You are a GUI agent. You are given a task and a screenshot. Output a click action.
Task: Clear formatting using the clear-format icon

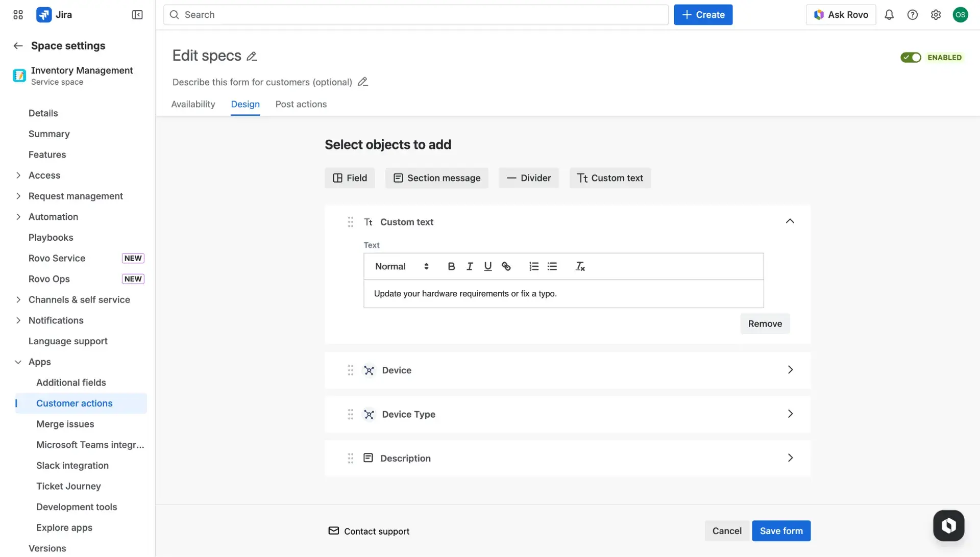(580, 266)
